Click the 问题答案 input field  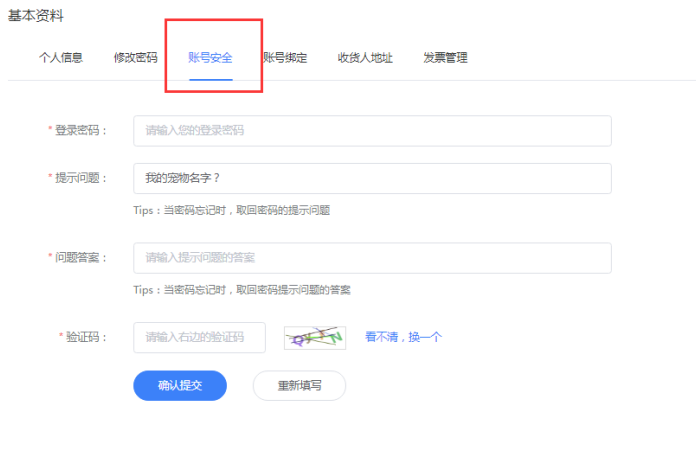(x=372, y=258)
